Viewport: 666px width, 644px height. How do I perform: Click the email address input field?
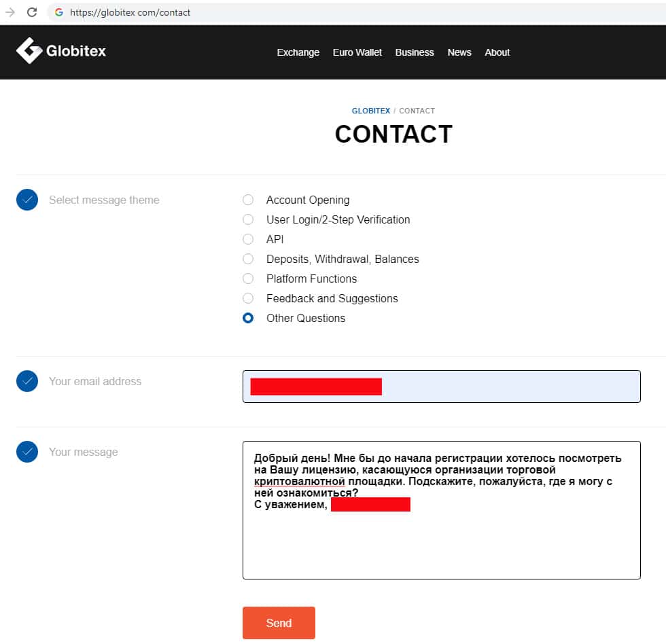point(441,387)
